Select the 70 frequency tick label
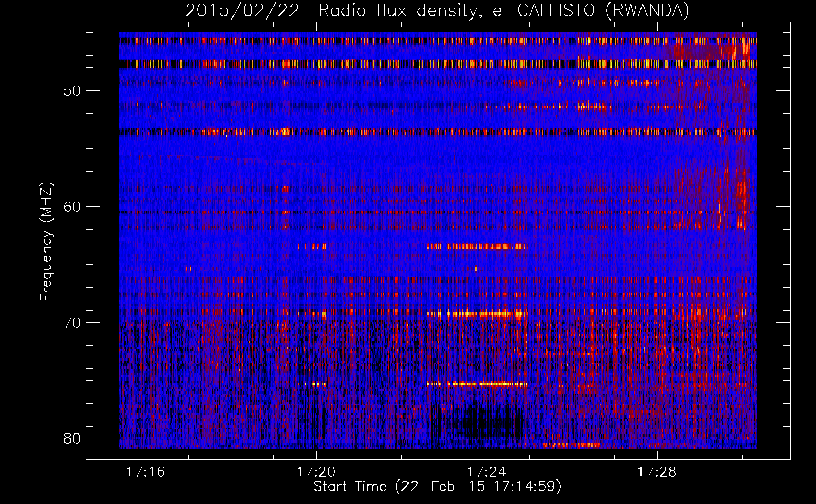 (72, 323)
